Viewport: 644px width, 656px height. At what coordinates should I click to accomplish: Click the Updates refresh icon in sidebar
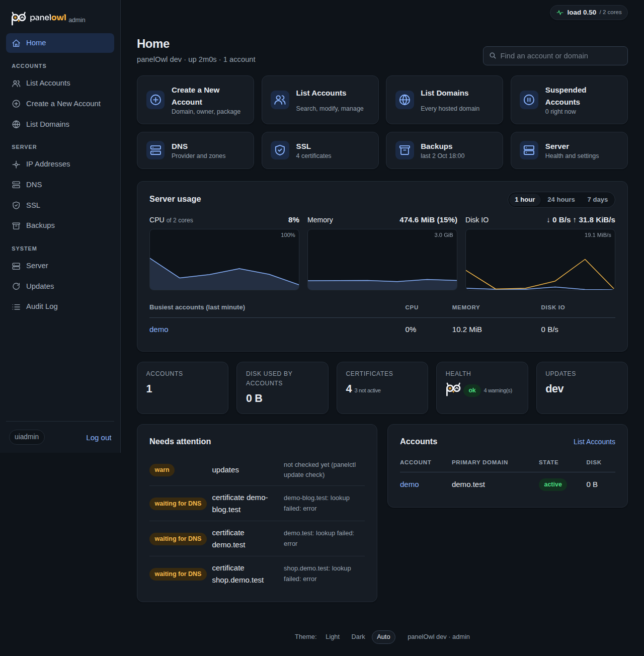click(16, 286)
